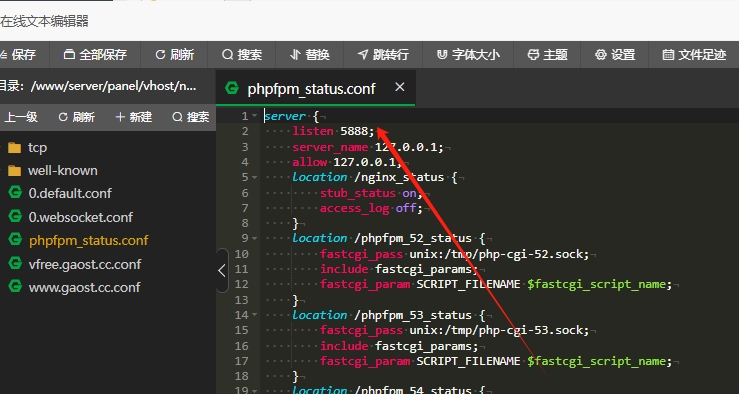
Task: Click nginx icon beside 0.default.conf
Action: point(15,192)
